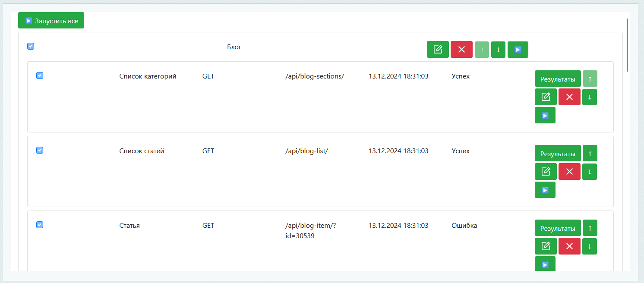Move Список категорий request down

(590, 97)
